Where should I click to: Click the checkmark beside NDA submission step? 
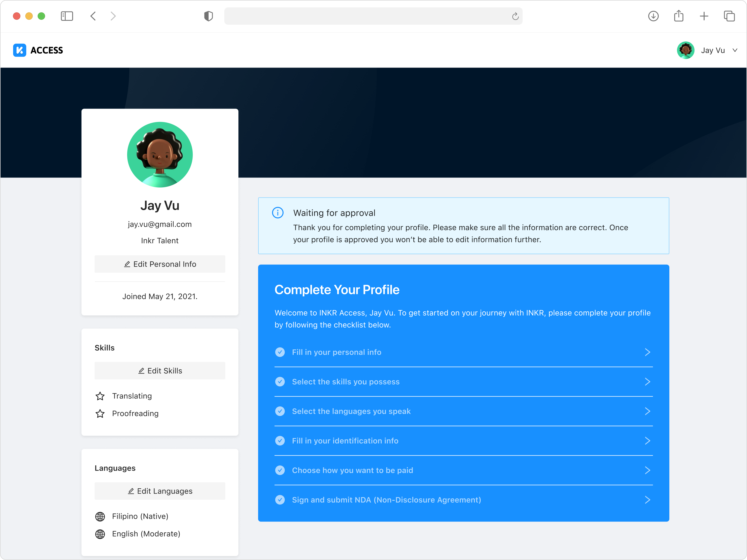pyautogui.click(x=280, y=500)
